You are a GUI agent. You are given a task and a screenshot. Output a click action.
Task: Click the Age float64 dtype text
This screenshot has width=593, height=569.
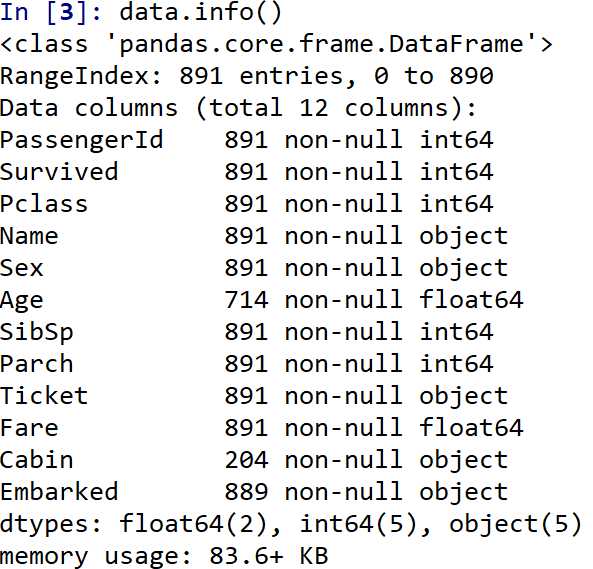(471, 300)
